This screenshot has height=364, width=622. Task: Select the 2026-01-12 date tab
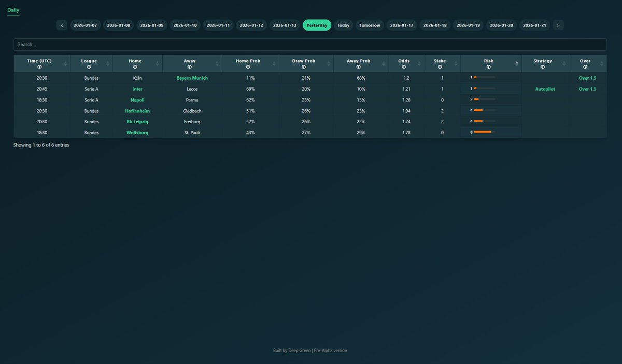pyautogui.click(x=251, y=25)
